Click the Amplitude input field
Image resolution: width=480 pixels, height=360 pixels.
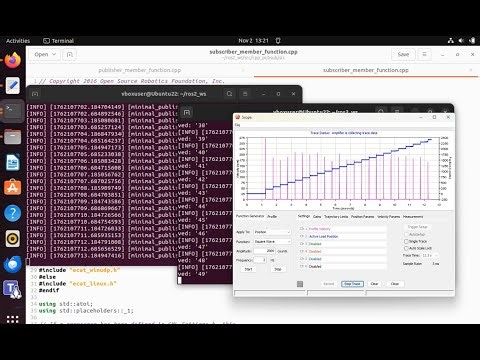tap(265, 251)
